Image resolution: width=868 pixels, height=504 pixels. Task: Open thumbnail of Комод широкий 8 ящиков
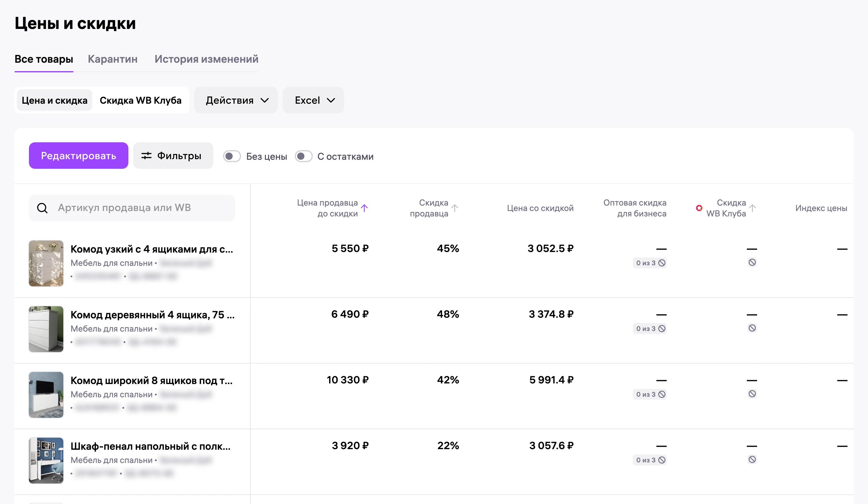pos(46,395)
